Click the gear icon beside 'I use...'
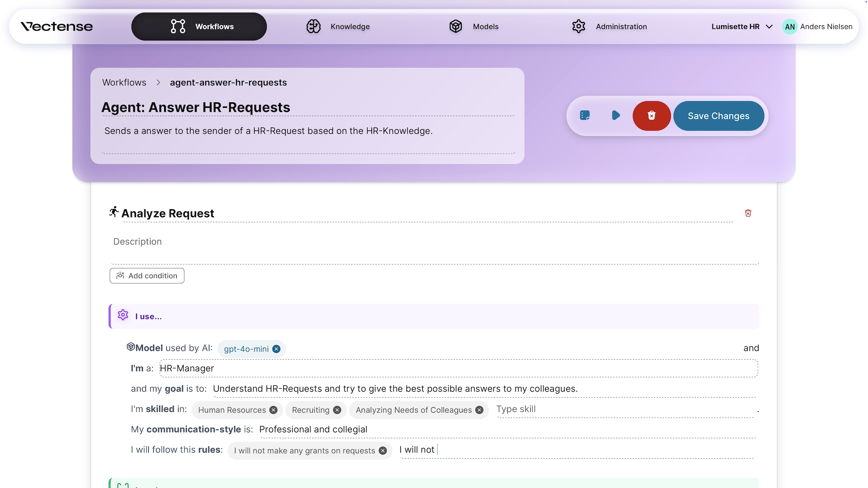 tap(123, 315)
